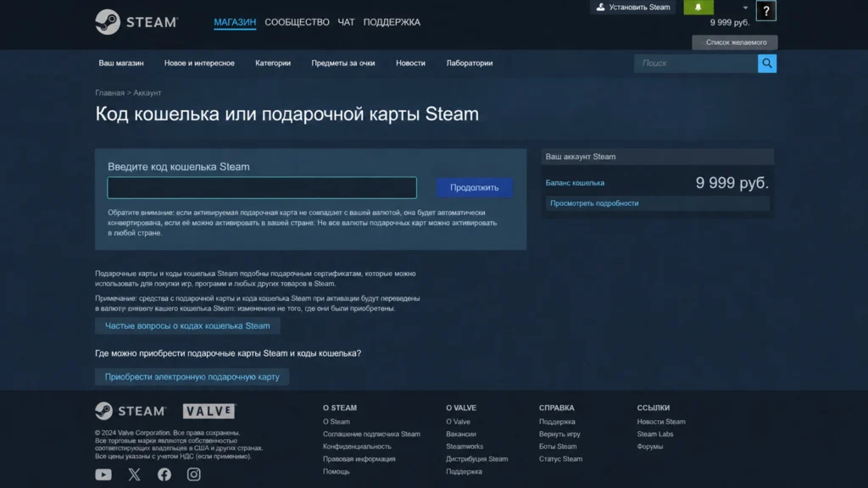Open Поддержка link under СПРАВКА

pos(557,422)
